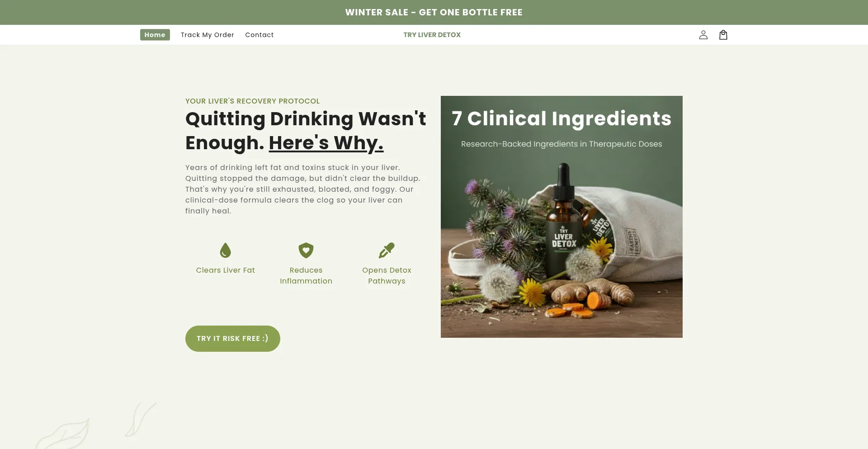Click the Try It Risk Free button
The width and height of the screenshot is (868, 449).
[x=233, y=339]
